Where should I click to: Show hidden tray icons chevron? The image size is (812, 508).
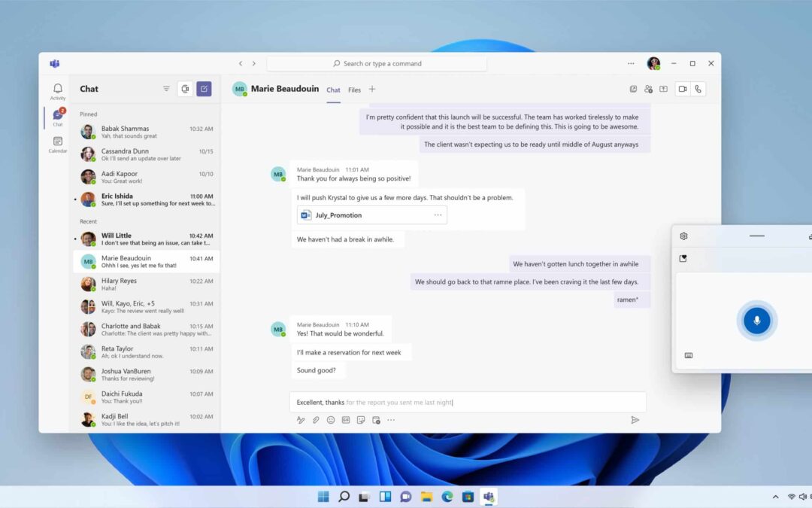pos(775,497)
